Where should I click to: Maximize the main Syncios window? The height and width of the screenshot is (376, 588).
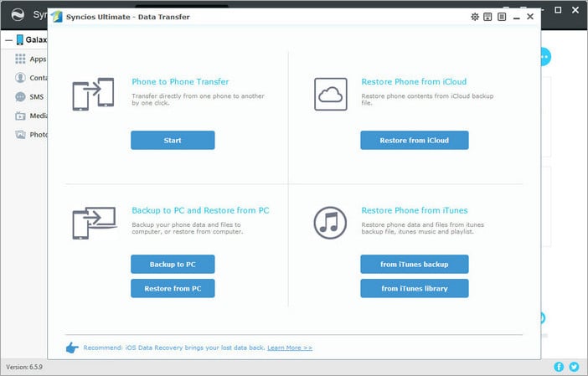[558, 10]
